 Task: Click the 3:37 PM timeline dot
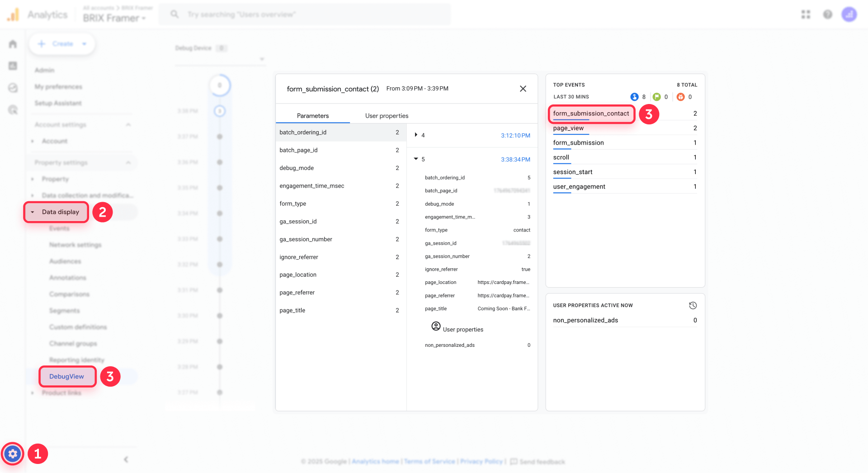click(x=220, y=137)
